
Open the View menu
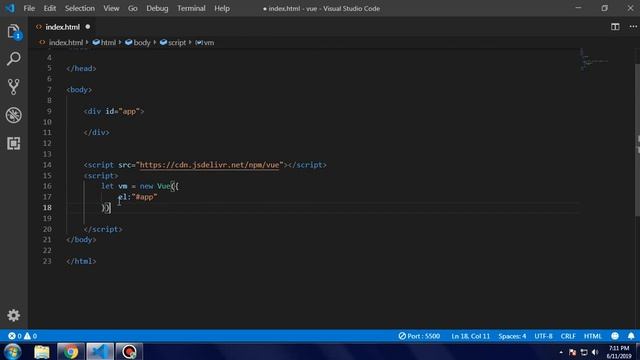click(x=111, y=8)
